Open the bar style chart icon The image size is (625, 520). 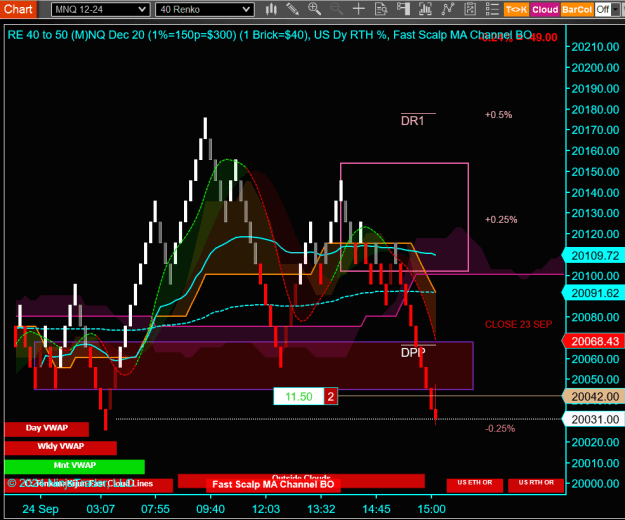271,9
